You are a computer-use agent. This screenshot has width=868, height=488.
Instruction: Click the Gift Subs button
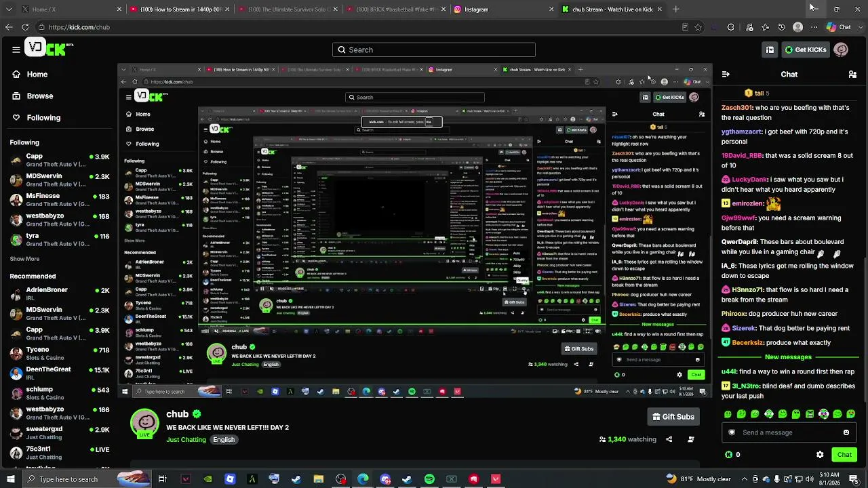pyautogui.click(x=673, y=417)
